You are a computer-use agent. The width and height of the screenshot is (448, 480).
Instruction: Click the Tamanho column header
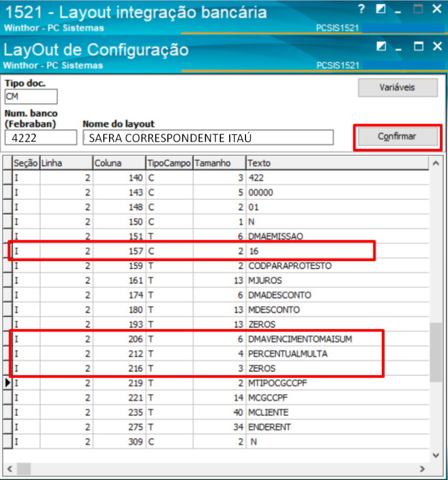click(x=220, y=163)
